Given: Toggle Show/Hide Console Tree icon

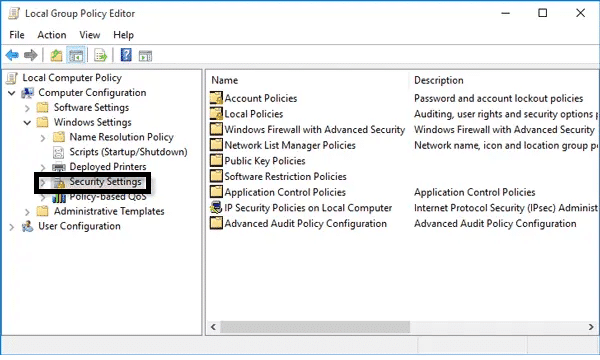Looking at the screenshot, I should [76, 55].
